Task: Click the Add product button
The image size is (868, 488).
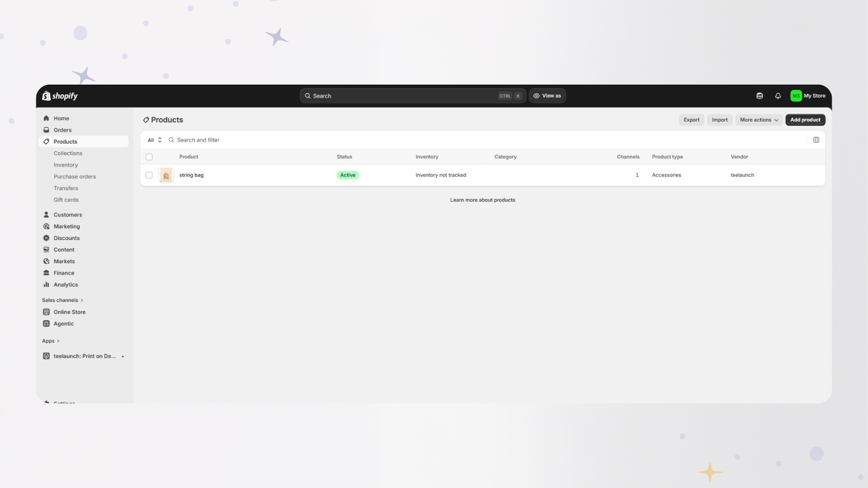Action: click(x=805, y=120)
